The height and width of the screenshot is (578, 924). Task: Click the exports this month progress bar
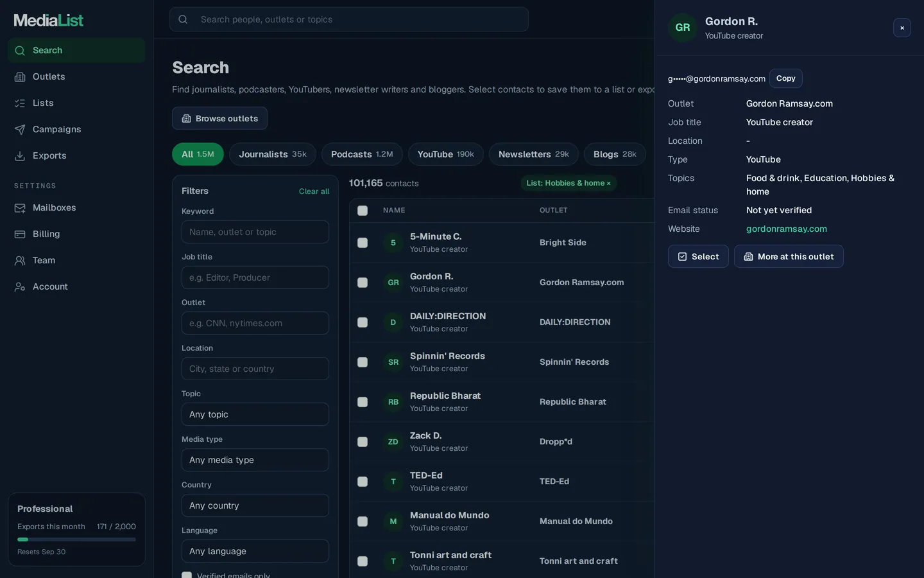point(76,539)
